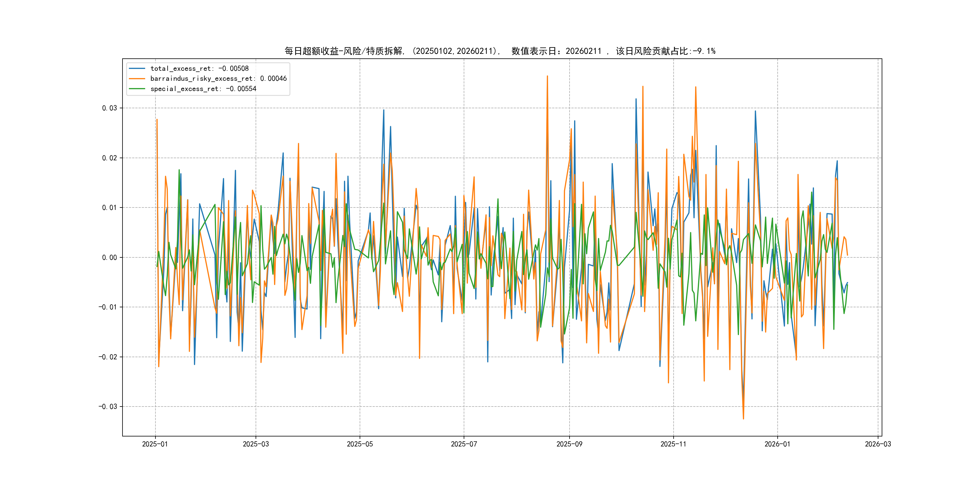Image resolution: width=980 pixels, height=490 pixels.
Task: Click the 0.00 y-axis tick label
Action: click(109, 258)
